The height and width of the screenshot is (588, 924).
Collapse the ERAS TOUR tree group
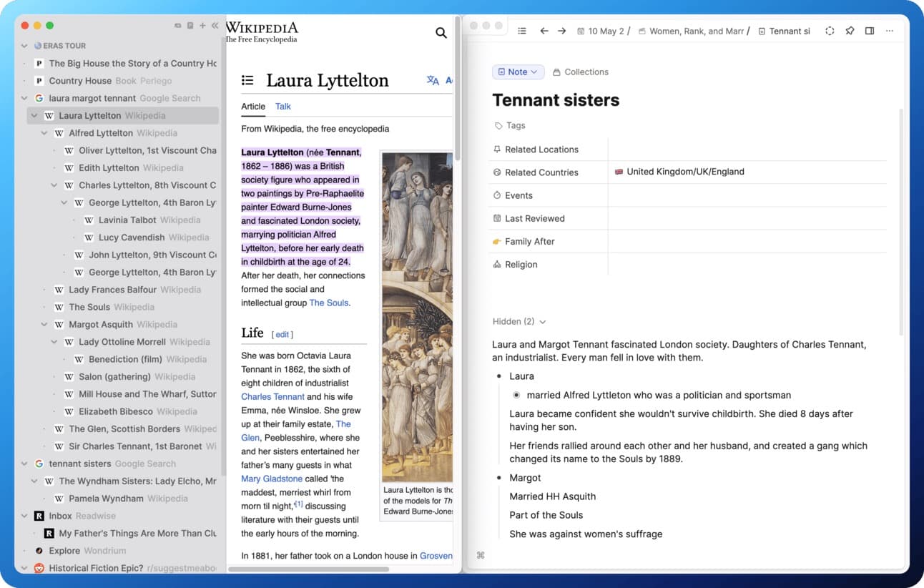pos(25,46)
